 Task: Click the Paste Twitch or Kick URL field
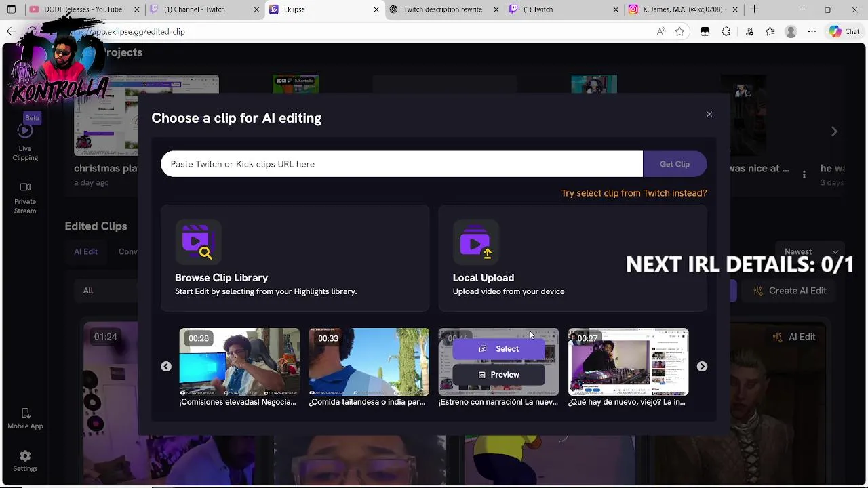401,164
